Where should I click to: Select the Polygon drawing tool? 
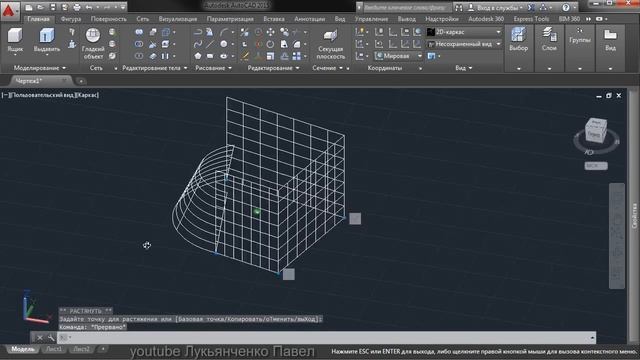click(198, 56)
